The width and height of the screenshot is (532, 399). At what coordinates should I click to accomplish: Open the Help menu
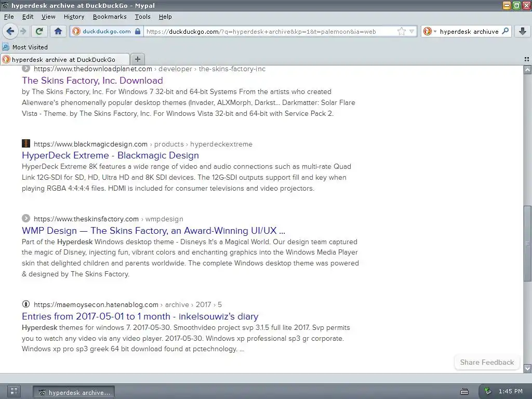pos(165,17)
